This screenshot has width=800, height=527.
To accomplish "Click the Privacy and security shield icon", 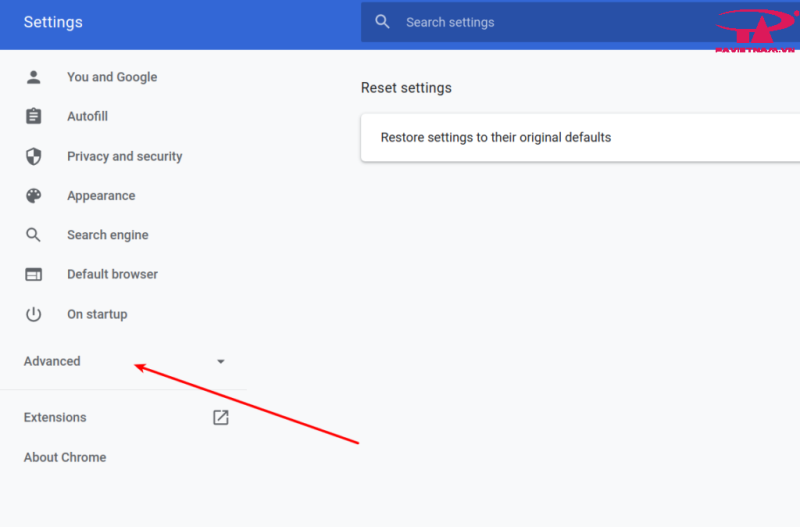I will click(34, 156).
